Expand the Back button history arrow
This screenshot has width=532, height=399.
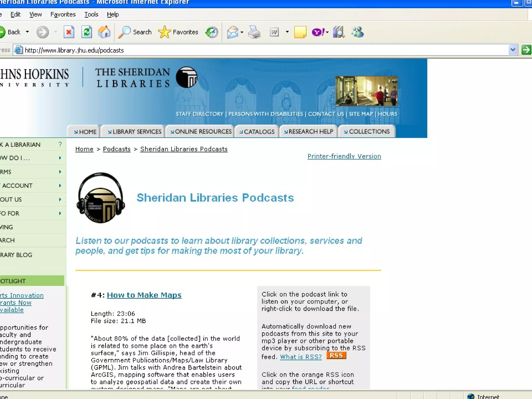coord(27,32)
